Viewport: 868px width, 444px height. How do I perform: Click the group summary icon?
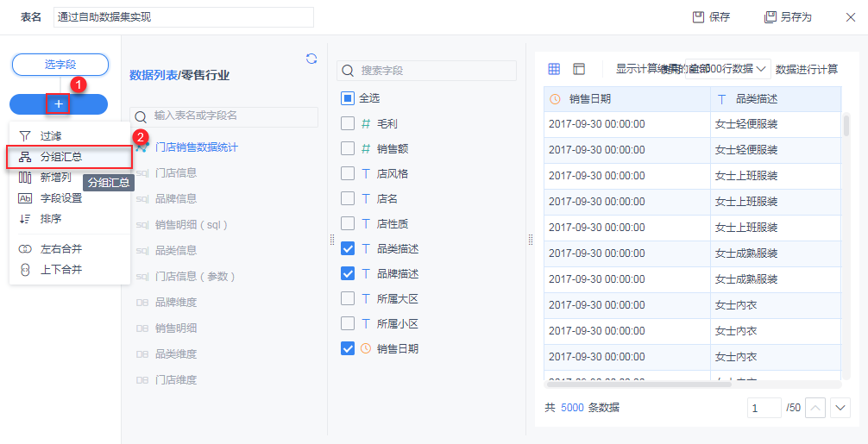pyautogui.click(x=25, y=157)
